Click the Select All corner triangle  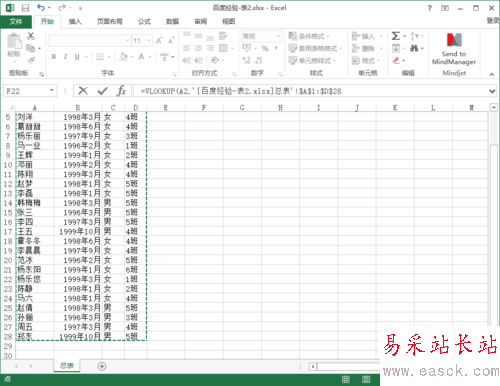tap(10, 107)
